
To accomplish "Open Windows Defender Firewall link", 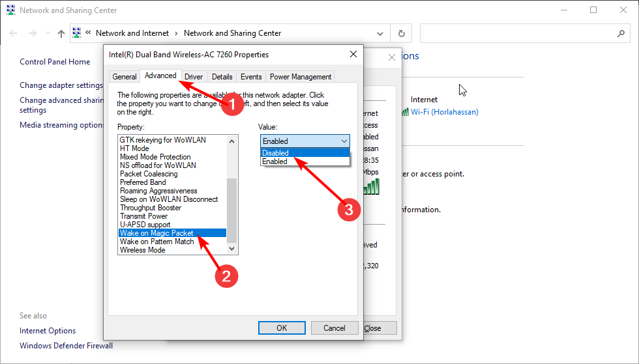I will [x=66, y=346].
